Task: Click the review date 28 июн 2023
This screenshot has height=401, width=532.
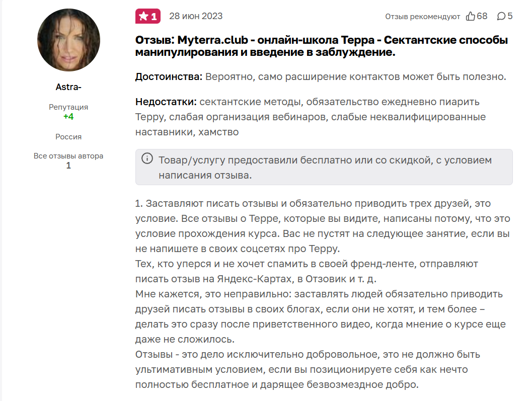Action: pos(196,16)
